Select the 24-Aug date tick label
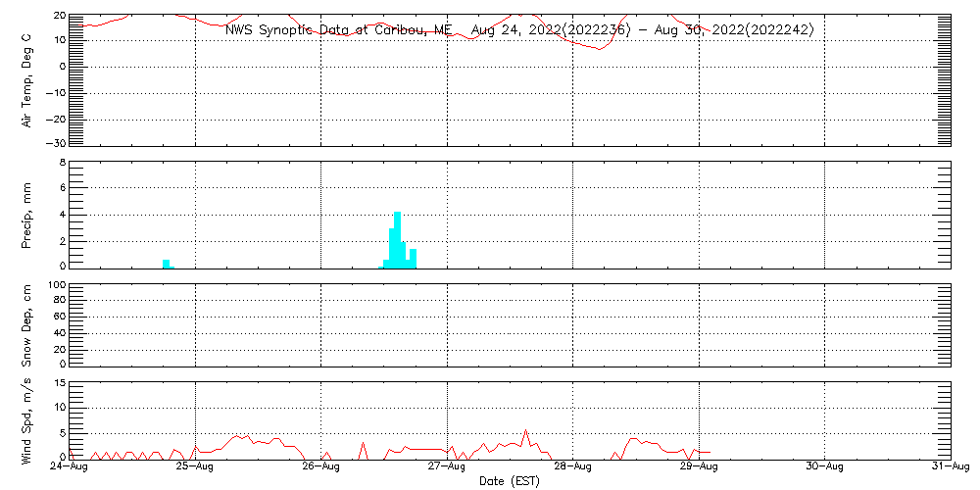Screen dimensions: 980x490 point(69,467)
